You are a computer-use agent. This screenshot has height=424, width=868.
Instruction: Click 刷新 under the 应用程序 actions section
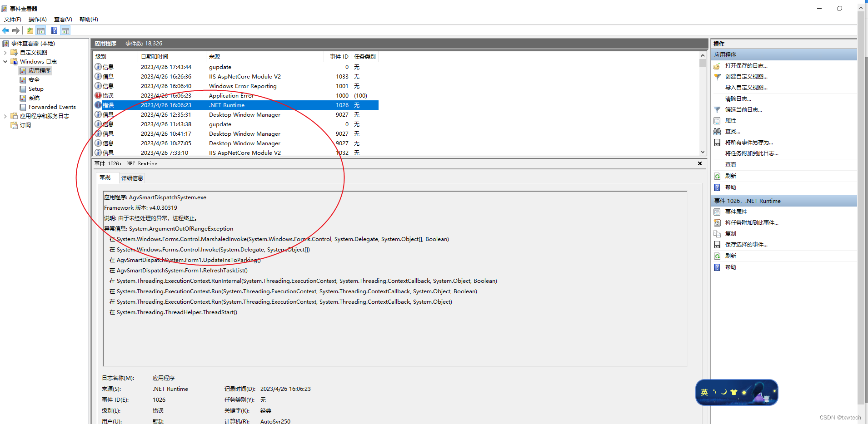730,176
